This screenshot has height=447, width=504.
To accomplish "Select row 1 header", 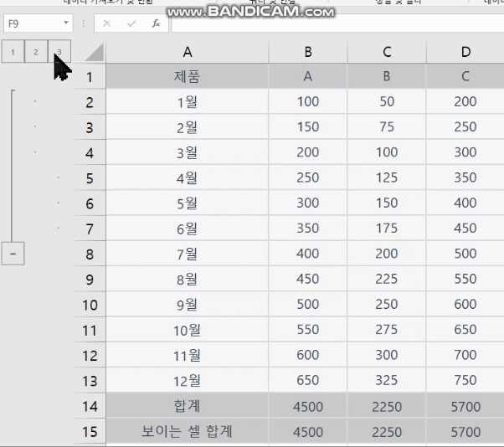I will point(90,76).
